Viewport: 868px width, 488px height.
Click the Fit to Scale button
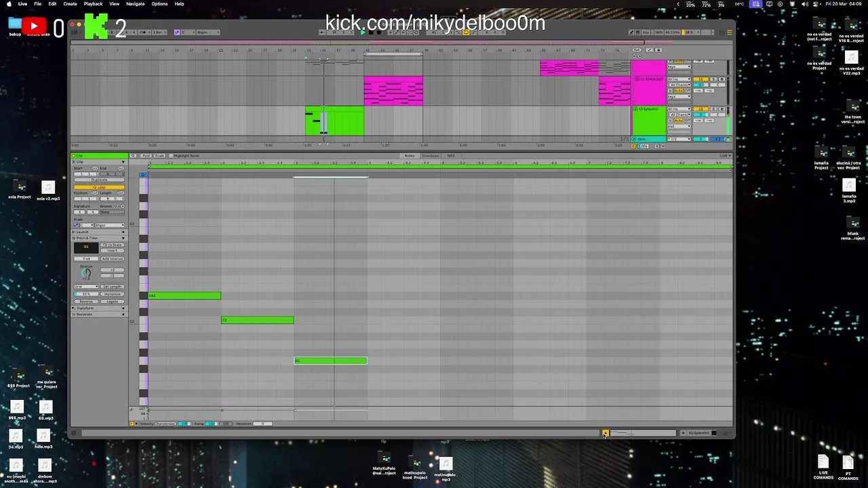[x=112, y=245]
